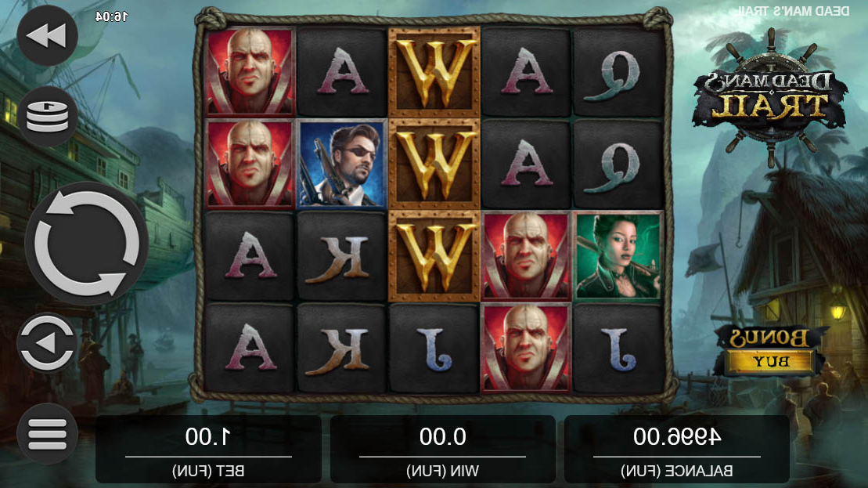
Task: Click the 16:04 clock display
Action: (111, 16)
